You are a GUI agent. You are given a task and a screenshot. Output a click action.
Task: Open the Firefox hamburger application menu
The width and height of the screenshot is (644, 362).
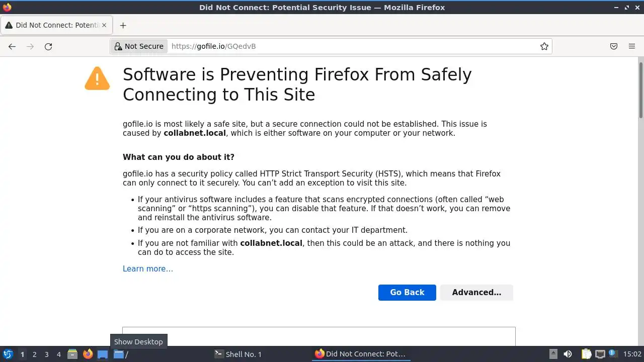[632, 46]
